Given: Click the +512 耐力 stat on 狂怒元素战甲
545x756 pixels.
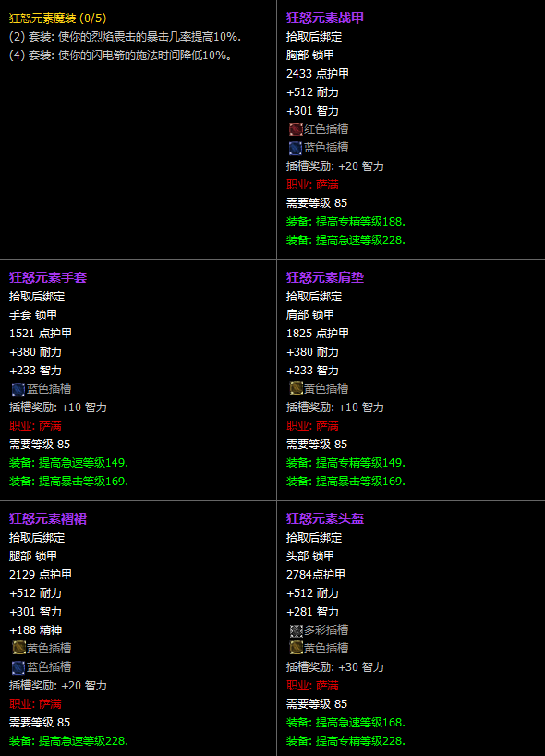Looking at the screenshot, I should click(x=313, y=92).
